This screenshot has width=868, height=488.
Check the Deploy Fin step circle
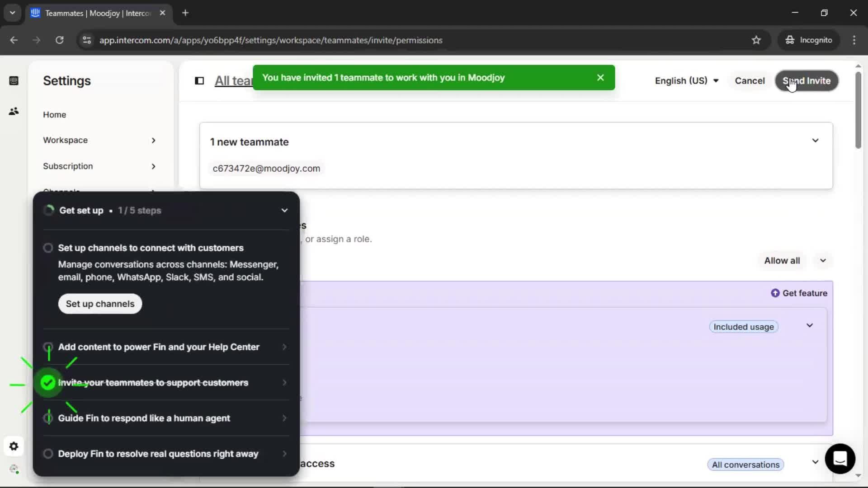[x=48, y=454]
